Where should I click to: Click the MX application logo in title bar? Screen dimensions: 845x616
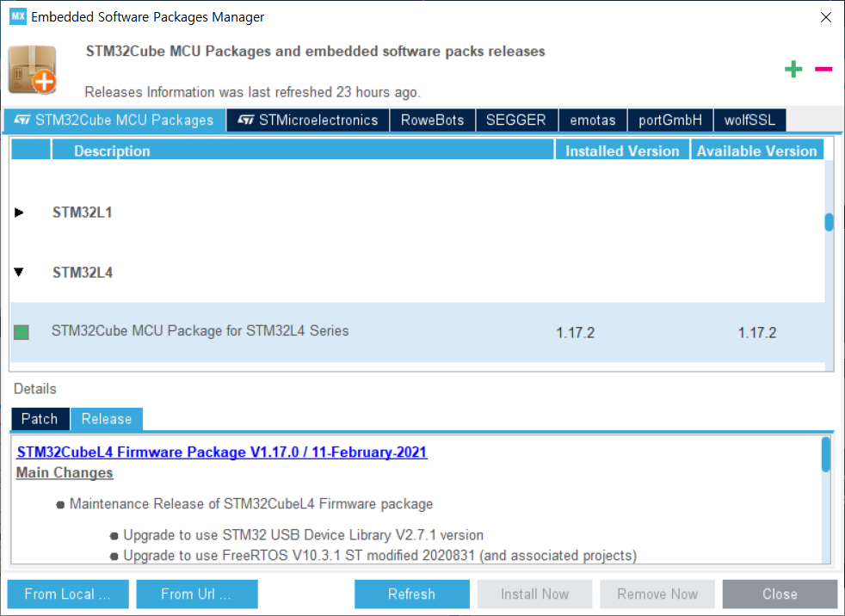pos(17,17)
